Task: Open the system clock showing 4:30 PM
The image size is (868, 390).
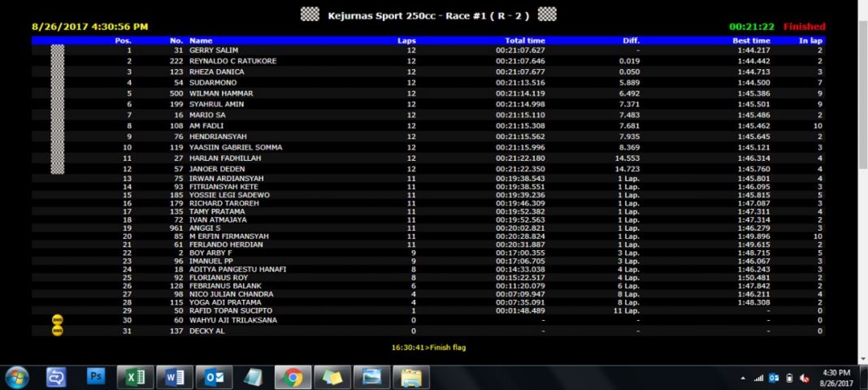Action: pos(836,377)
